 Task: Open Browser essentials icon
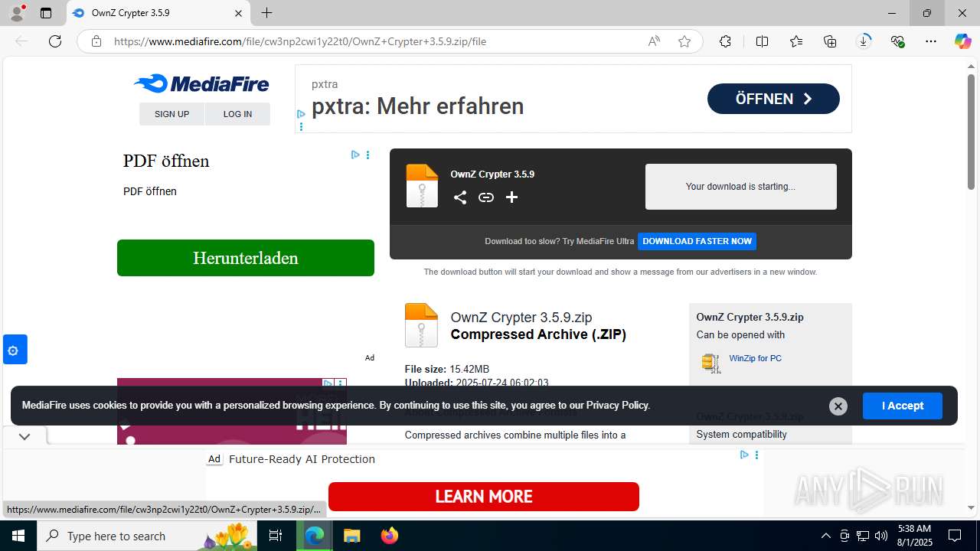897,41
